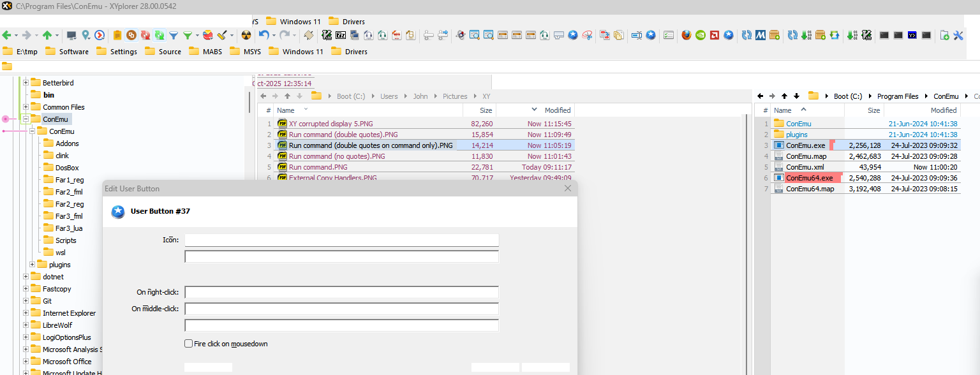Image resolution: width=980 pixels, height=375 pixels.
Task: Click the blue Undo arrow icon
Action: click(x=264, y=36)
